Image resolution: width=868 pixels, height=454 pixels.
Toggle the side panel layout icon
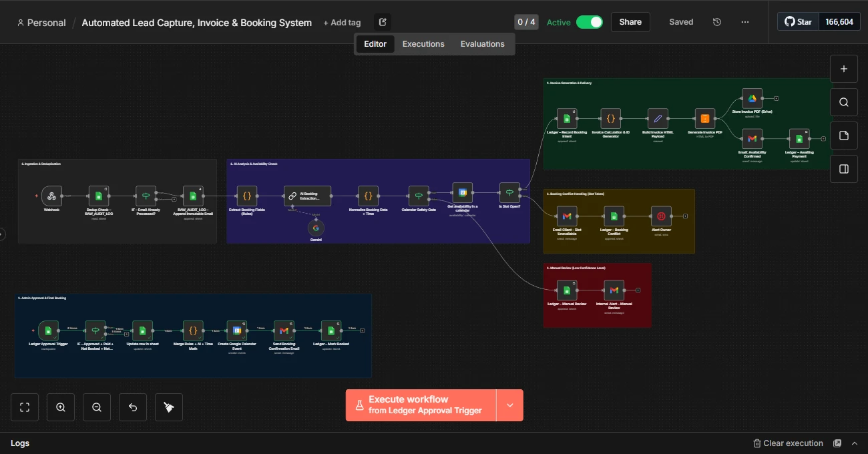point(843,168)
